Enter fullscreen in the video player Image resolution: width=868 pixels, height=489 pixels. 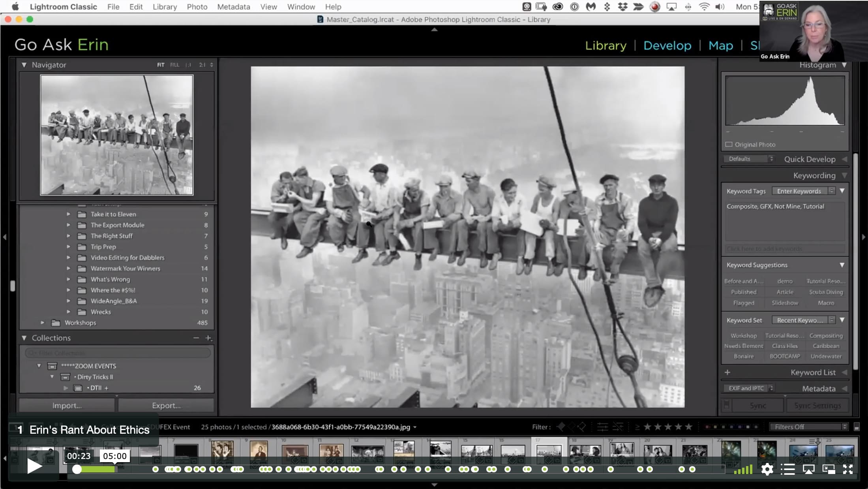[x=848, y=469]
